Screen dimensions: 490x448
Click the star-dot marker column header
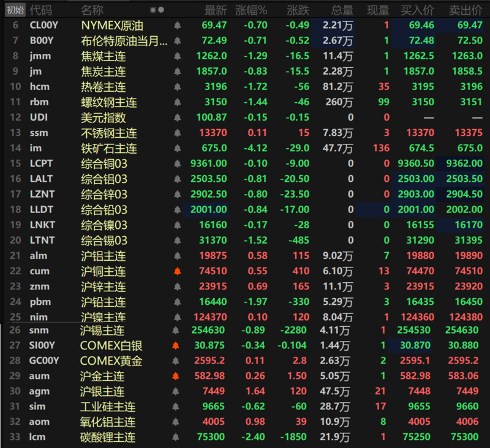(157, 10)
